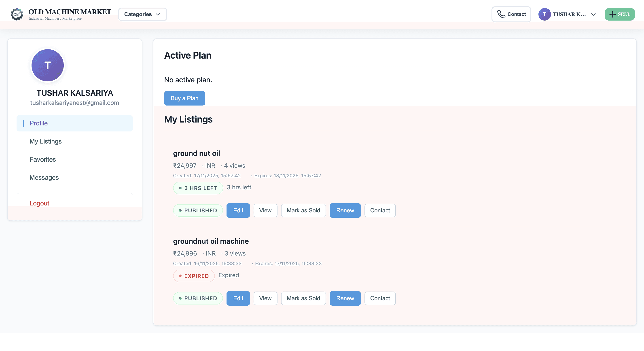Screen dimensions: 644x351
Task: Open Favorites from the sidebar
Action: [x=42, y=159]
